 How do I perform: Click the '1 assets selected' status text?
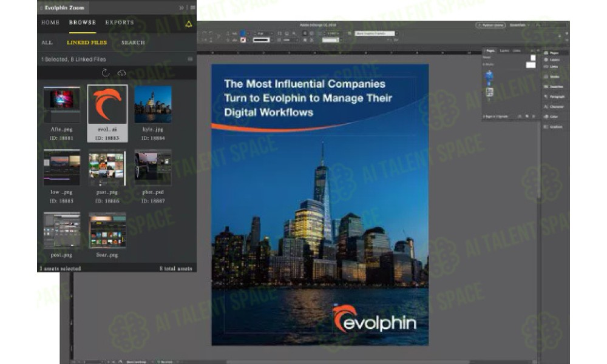[60, 268]
